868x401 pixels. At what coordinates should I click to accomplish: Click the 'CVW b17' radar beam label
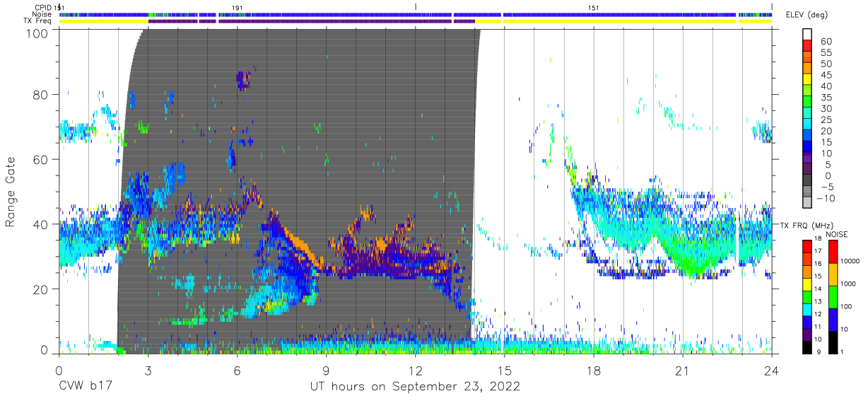tap(85, 387)
